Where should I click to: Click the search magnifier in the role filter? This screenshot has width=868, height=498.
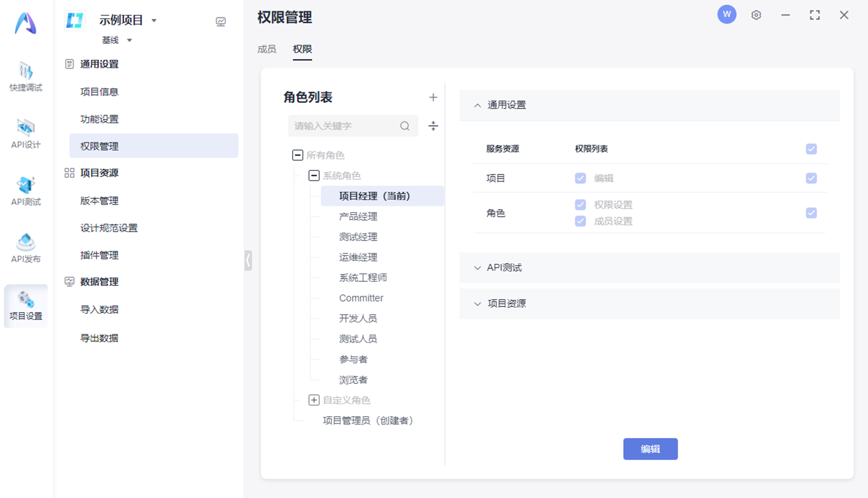tap(405, 126)
